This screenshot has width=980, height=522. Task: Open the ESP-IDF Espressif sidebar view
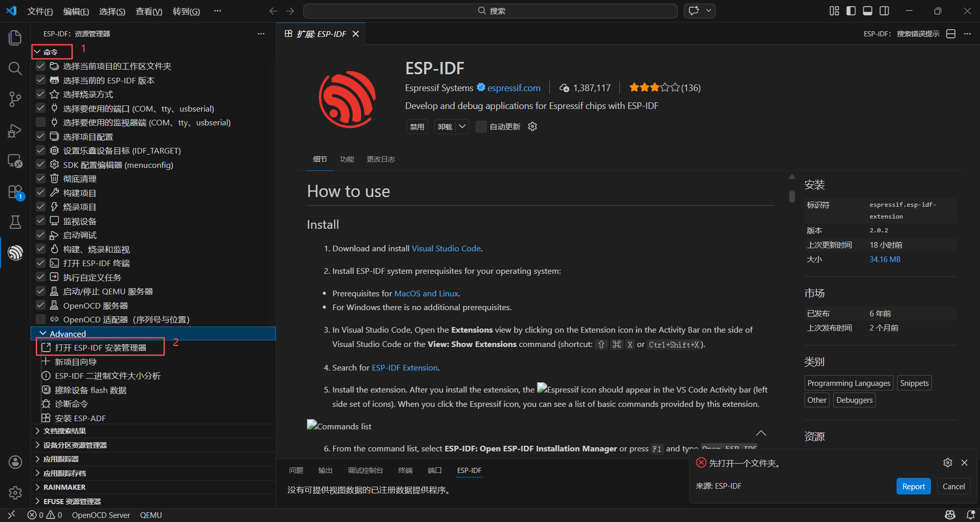click(15, 252)
